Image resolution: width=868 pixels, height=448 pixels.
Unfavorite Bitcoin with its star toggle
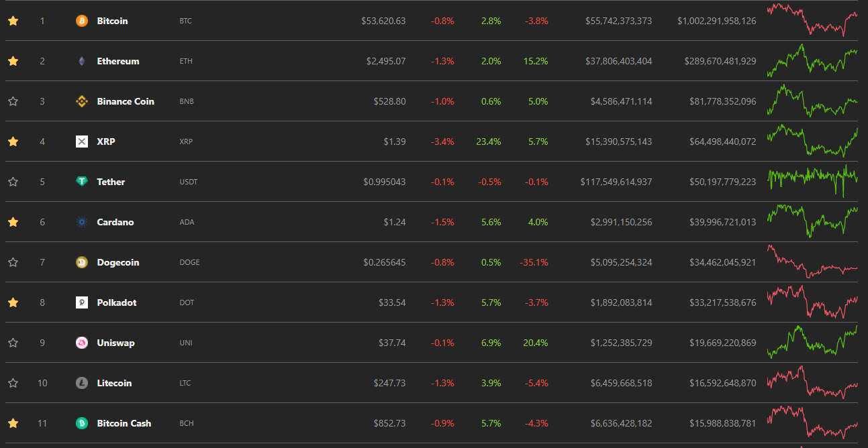tap(13, 21)
